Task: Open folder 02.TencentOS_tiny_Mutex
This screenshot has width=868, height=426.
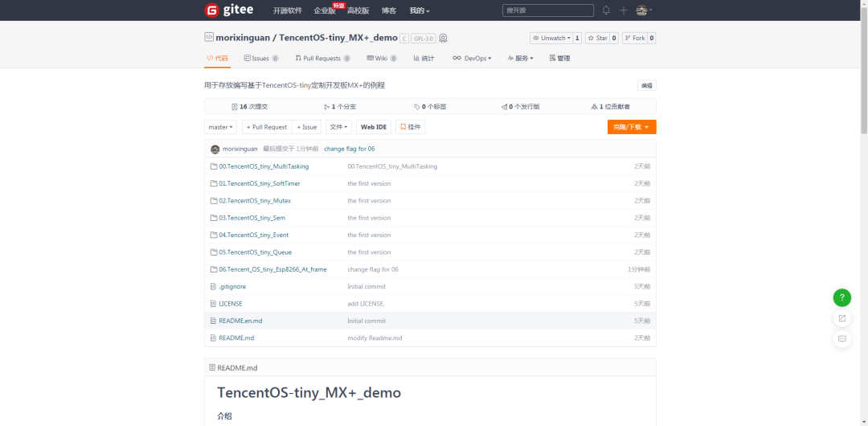Action: 255,200
